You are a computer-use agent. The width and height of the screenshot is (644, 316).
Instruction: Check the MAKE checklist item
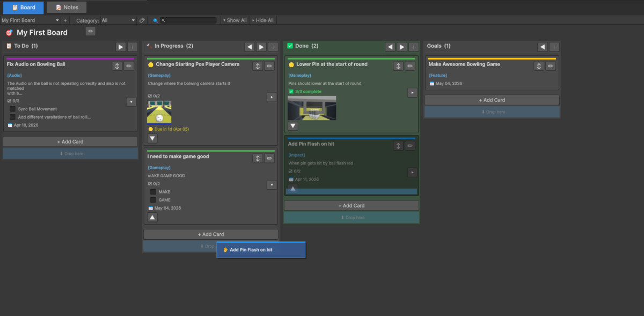pos(153,192)
